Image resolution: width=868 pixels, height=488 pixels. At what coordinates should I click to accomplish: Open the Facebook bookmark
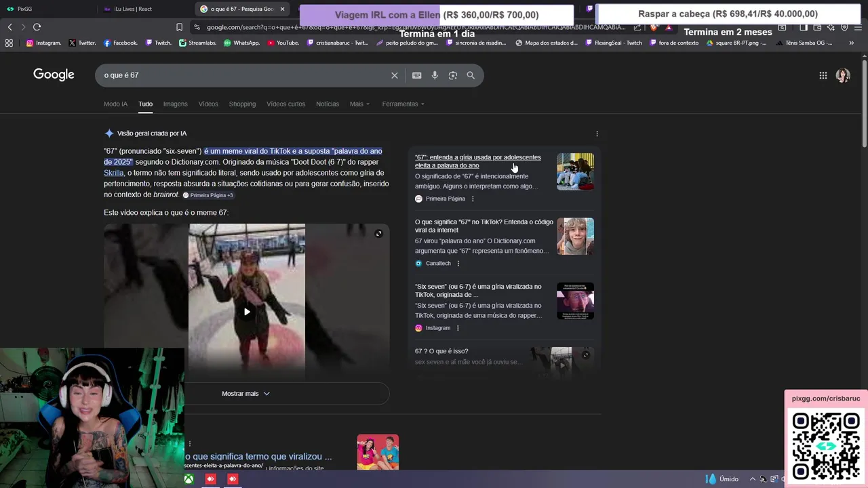point(120,43)
